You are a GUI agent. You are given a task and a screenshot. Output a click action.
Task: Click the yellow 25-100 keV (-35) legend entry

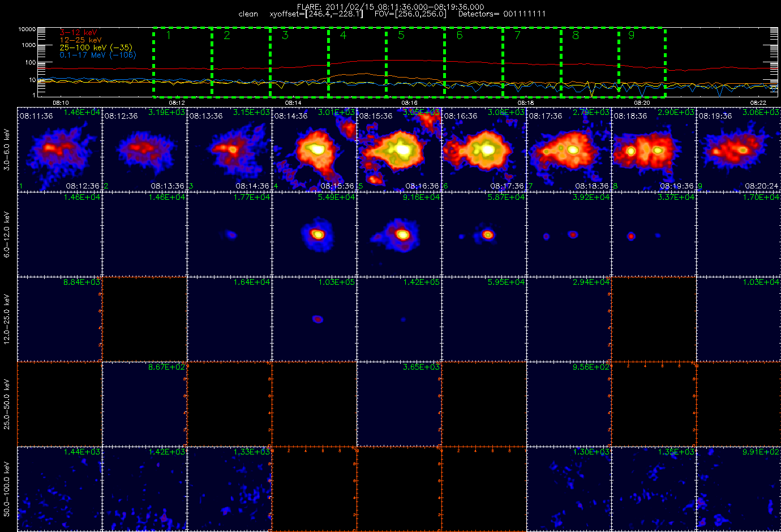pyautogui.click(x=96, y=48)
